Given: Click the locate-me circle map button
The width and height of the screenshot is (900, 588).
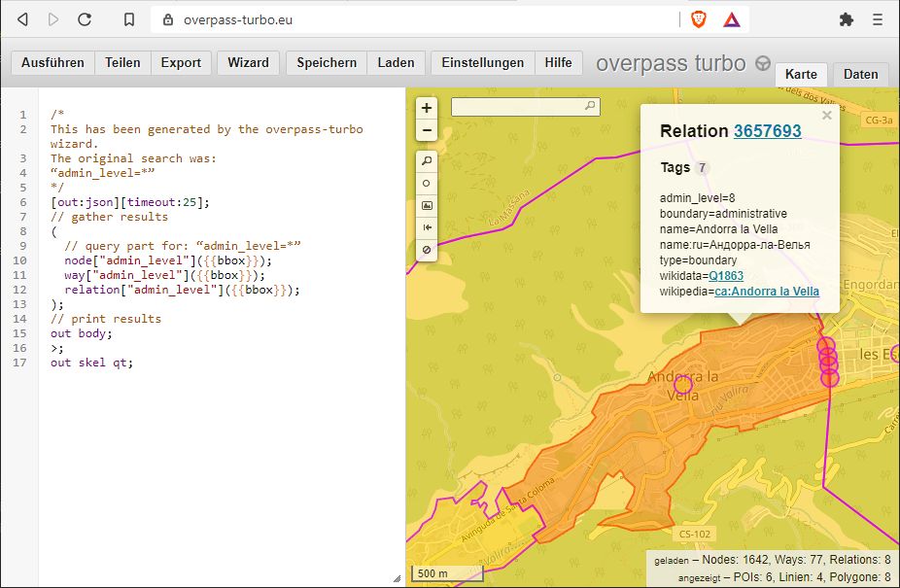Looking at the screenshot, I should coord(427,184).
